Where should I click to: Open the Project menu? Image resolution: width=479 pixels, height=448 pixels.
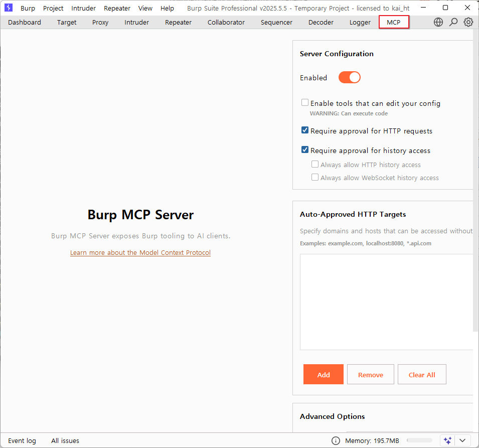(53, 8)
